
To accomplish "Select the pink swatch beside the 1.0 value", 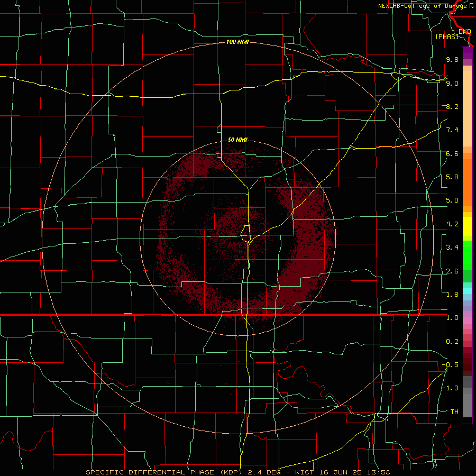I will [x=467, y=321].
